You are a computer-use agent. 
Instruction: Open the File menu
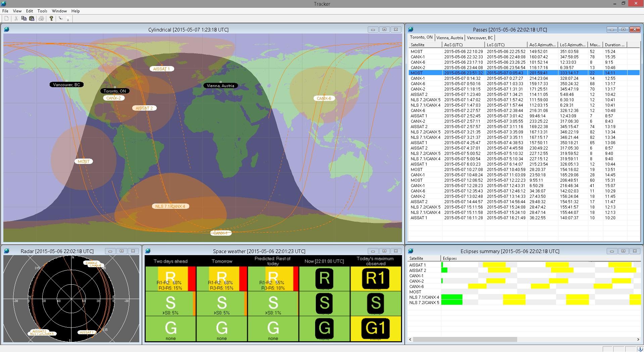point(5,11)
